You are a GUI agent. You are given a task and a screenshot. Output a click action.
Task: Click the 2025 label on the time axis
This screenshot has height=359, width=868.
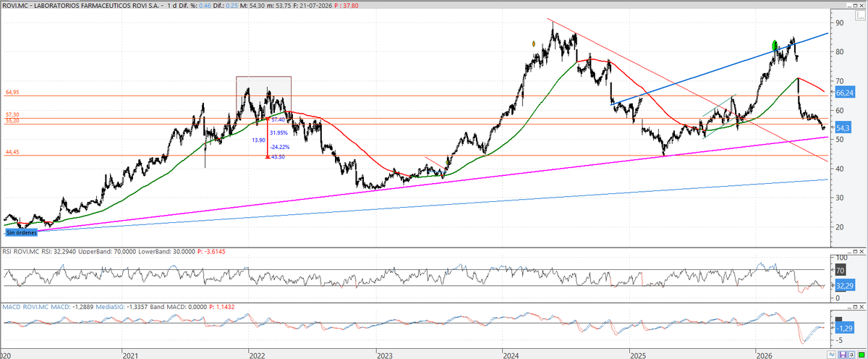tap(637, 355)
